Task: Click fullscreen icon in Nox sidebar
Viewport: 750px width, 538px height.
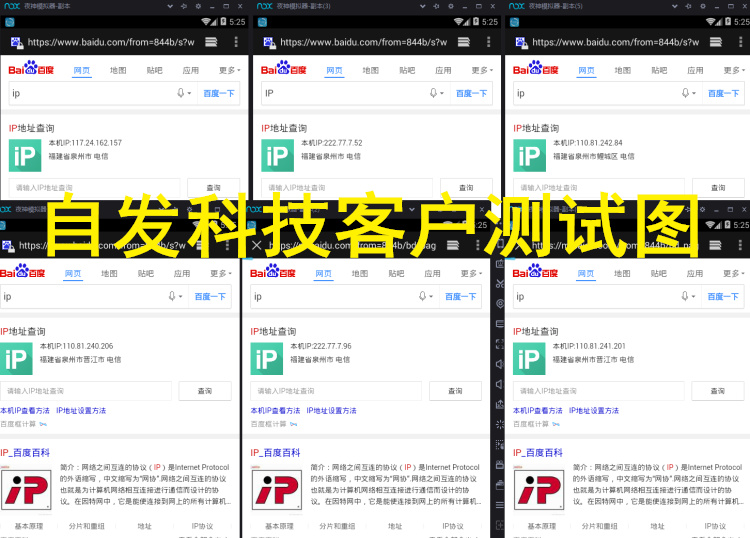Action: [x=500, y=344]
